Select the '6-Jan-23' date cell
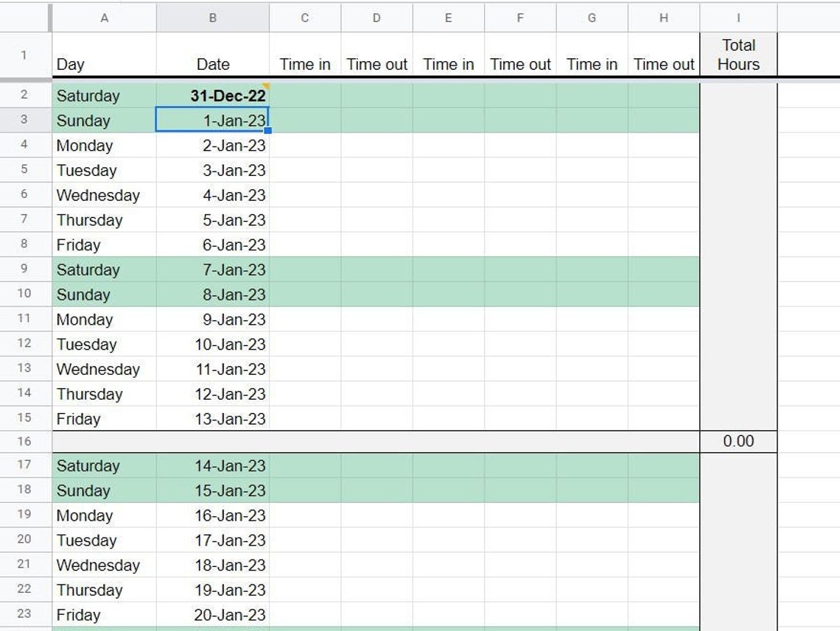Image resolution: width=840 pixels, height=631 pixels. (213, 244)
